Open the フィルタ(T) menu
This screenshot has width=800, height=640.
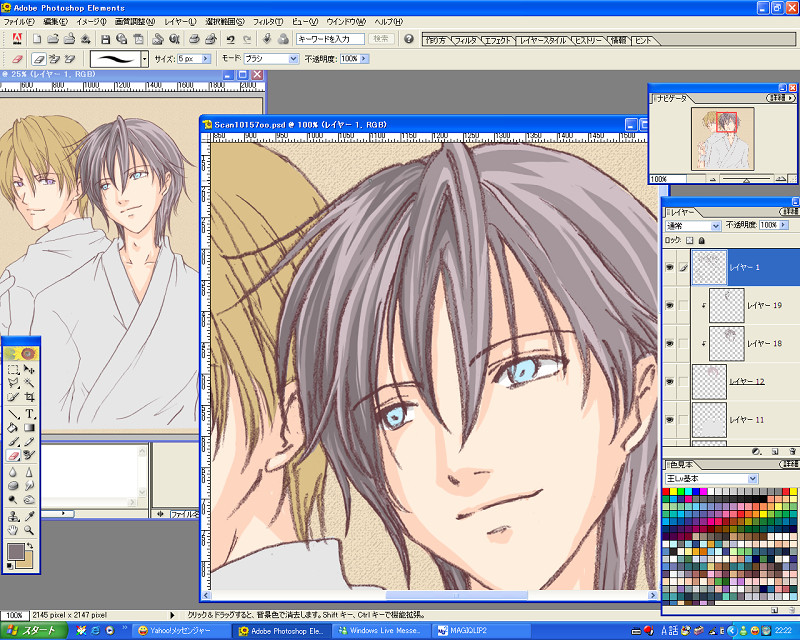(268, 22)
